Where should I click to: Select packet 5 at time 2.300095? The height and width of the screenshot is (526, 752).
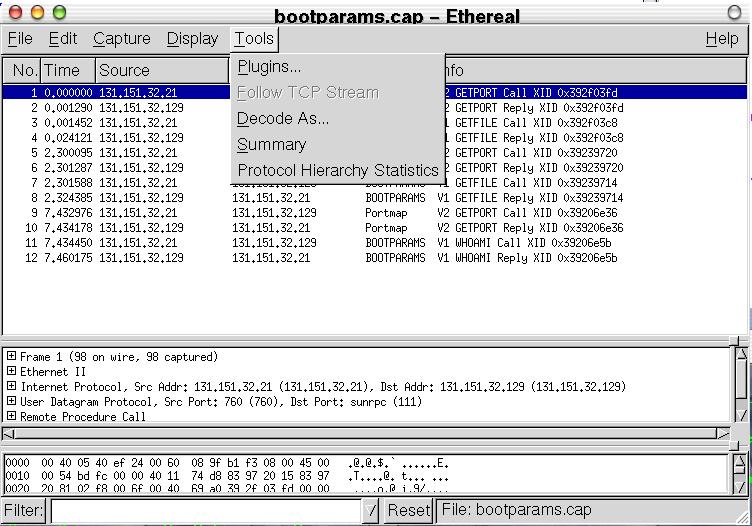click(x=374, y=152)
